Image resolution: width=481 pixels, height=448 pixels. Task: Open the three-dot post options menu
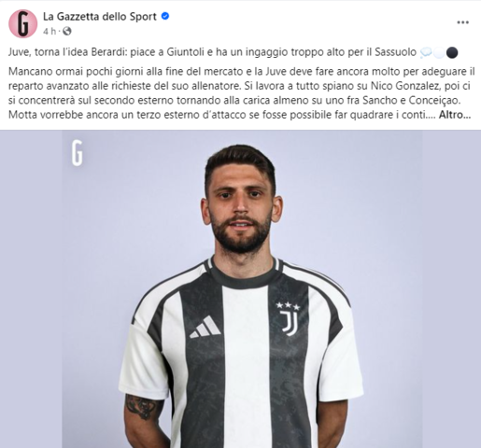[462, 22]
